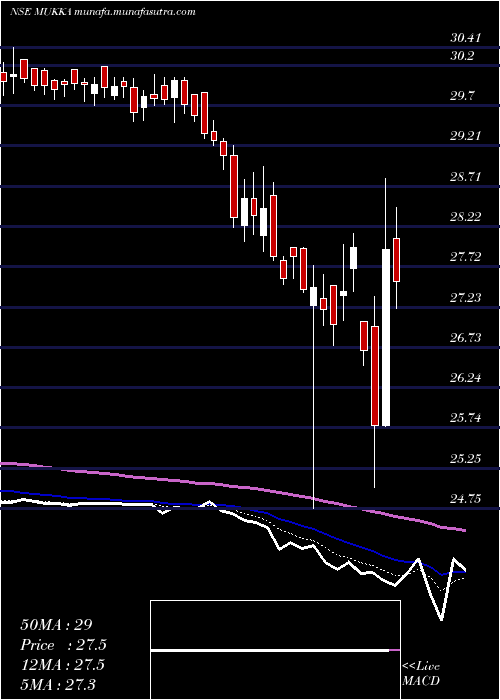This screenshot has width=500, height=700.
Task: Click the 27.23 price axis label
Action: (x=465, y=298)
